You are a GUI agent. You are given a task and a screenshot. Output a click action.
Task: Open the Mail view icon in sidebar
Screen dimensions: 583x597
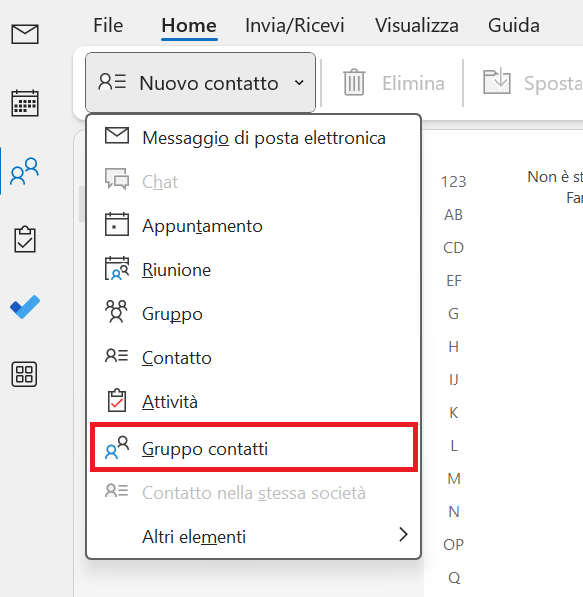coord(25,34)
